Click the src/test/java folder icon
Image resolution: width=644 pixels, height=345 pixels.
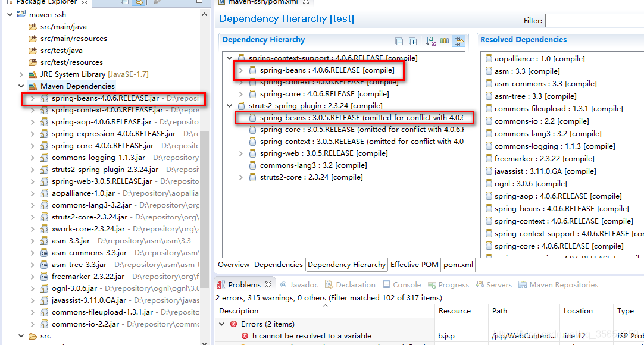click(x=33, y=51)
